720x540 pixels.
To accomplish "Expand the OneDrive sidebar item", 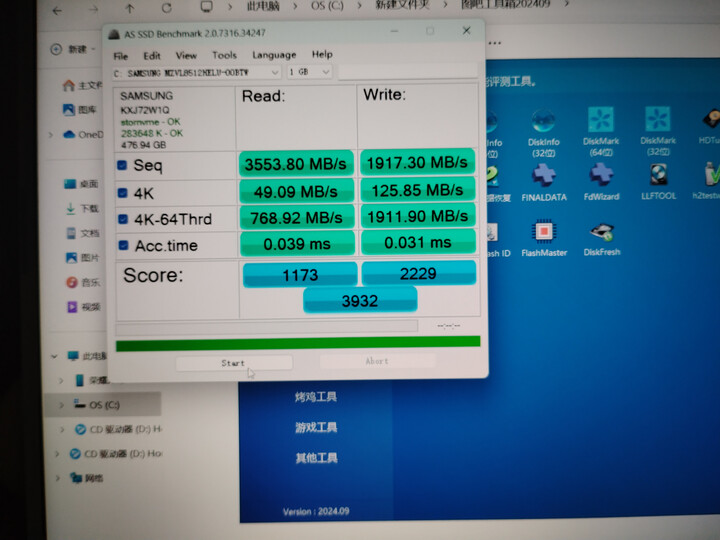I will 51,135.
